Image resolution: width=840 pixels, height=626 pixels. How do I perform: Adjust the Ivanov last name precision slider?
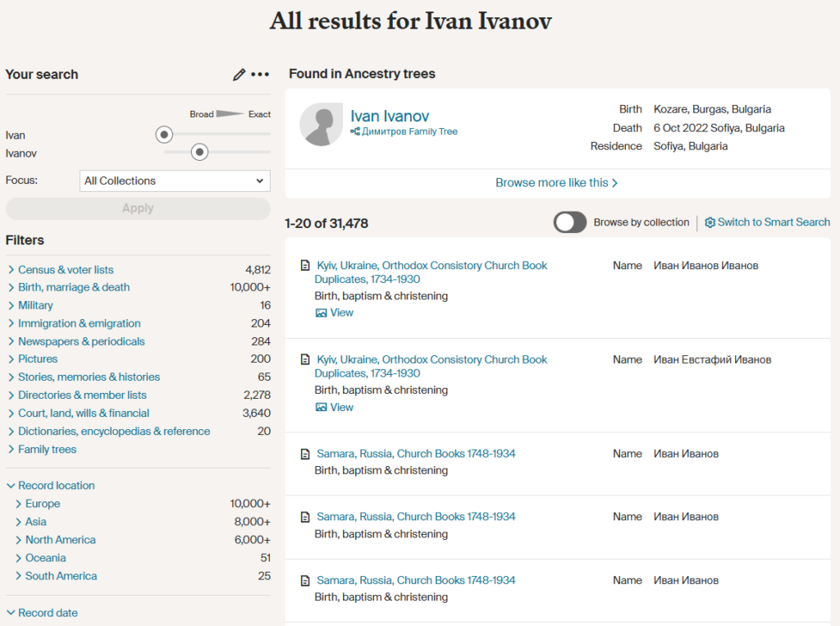click(199, 152)
